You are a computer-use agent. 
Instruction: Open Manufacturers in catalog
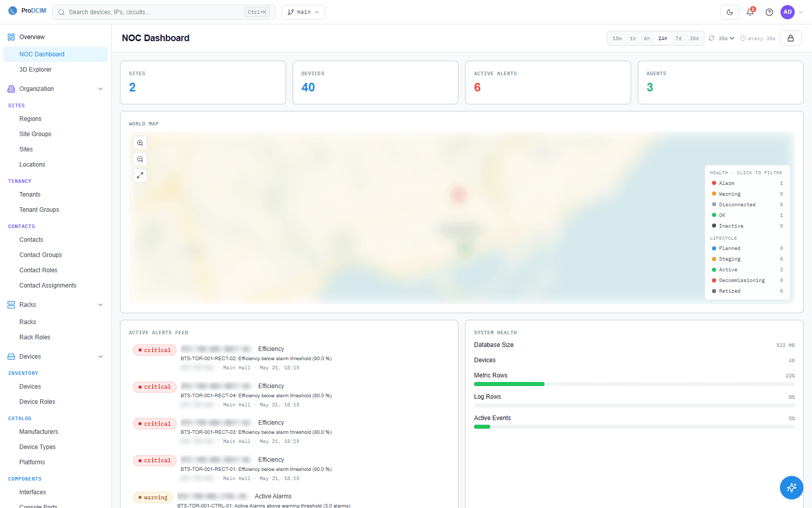(x=55, y=432)
